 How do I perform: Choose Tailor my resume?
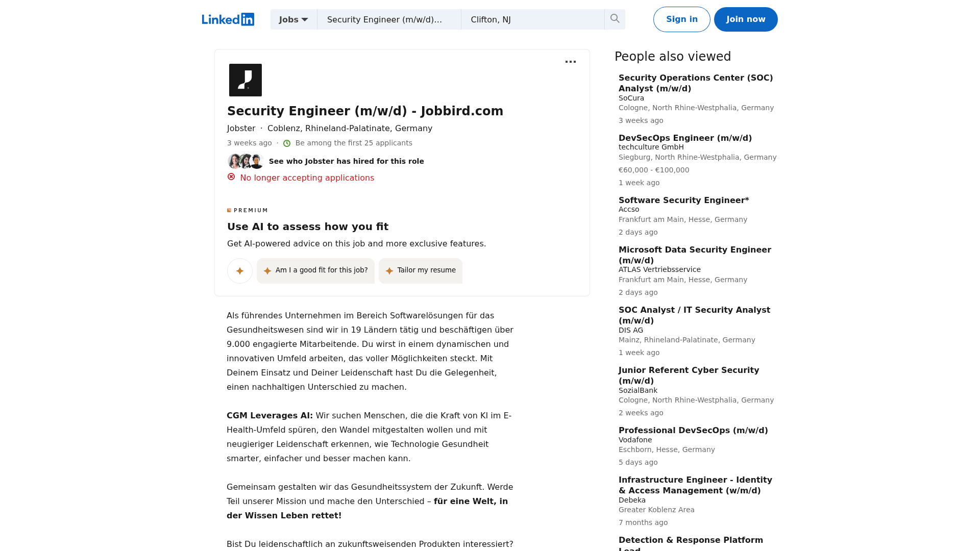point(421,270)
